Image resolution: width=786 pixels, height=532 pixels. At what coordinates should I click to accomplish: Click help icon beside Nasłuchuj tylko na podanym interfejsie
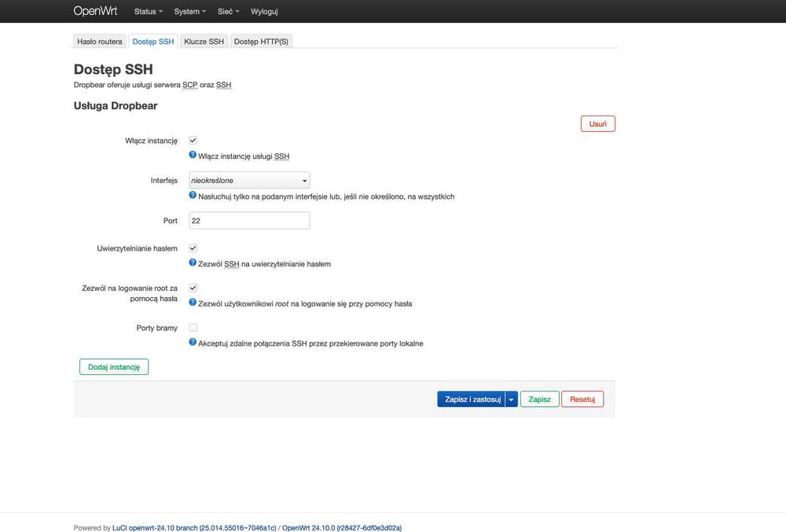point(193,196)
